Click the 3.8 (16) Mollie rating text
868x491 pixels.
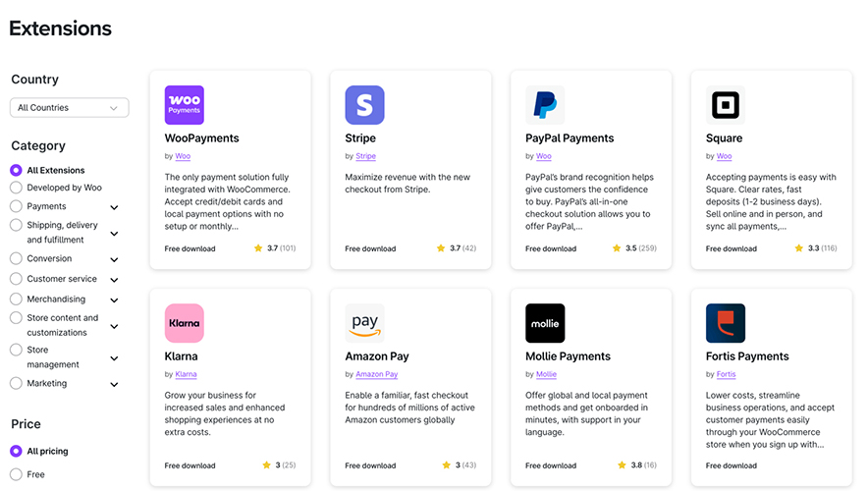click(644, 465)
